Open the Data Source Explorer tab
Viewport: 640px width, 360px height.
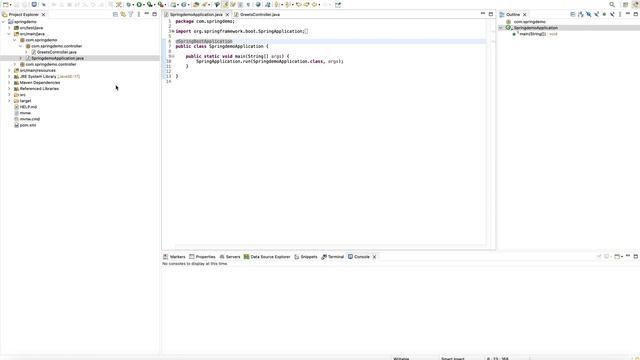coord(267,257)
